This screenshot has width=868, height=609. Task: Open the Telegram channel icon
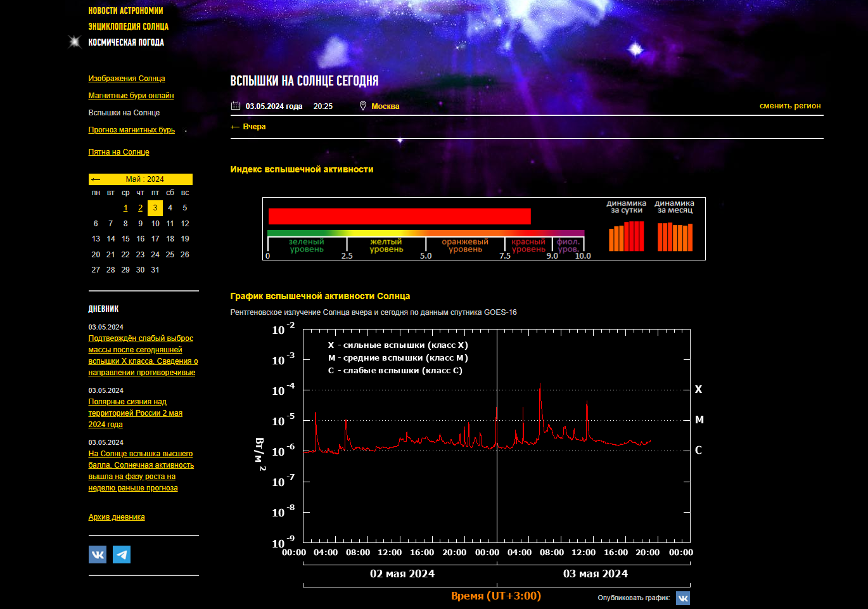click(x=122, y=555)
